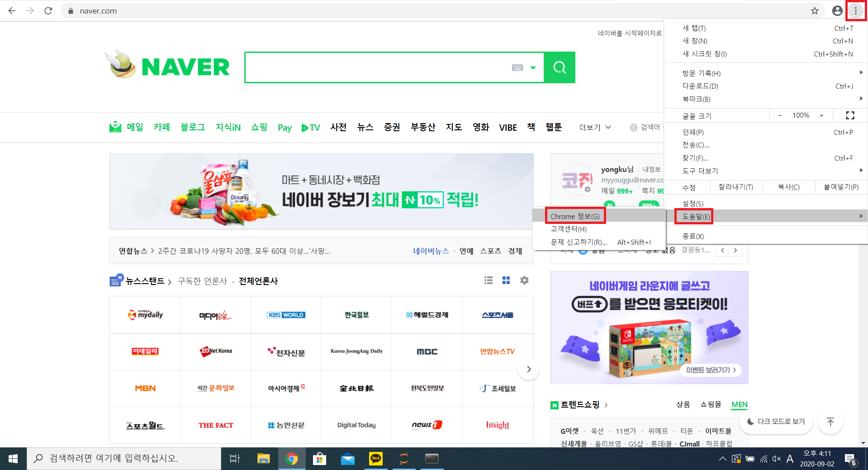The height and width of the screenshot is (470, 868).
Task: Open 설정(S) in Chrome menu
Action: click(766, 204)
